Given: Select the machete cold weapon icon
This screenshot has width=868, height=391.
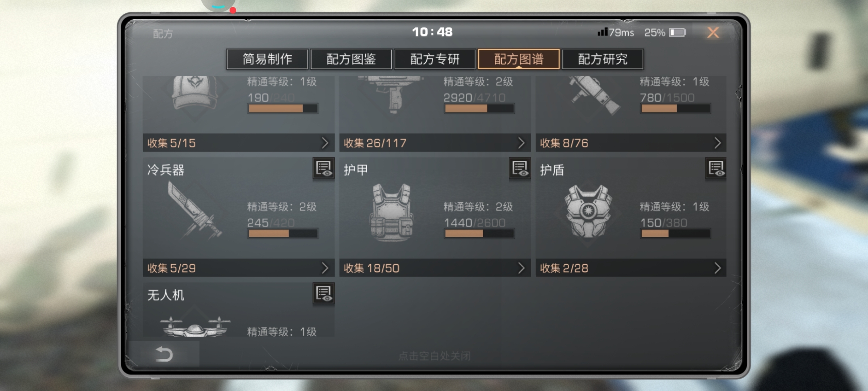Looking at the screenshot, I should (x=194, y=210).
